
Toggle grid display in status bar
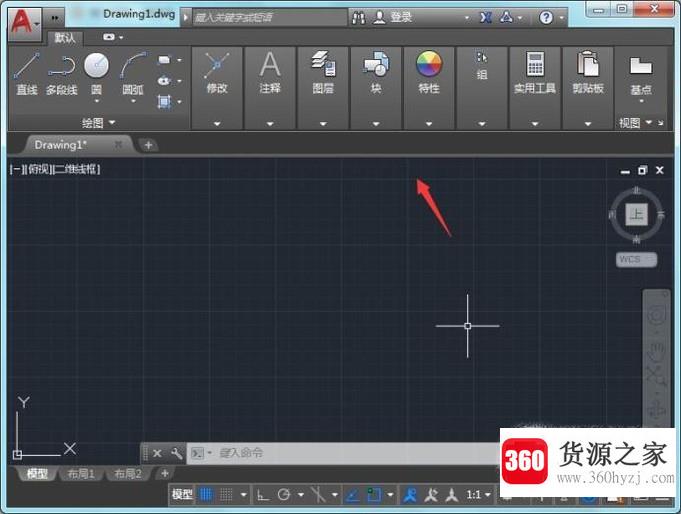[206, 494]
